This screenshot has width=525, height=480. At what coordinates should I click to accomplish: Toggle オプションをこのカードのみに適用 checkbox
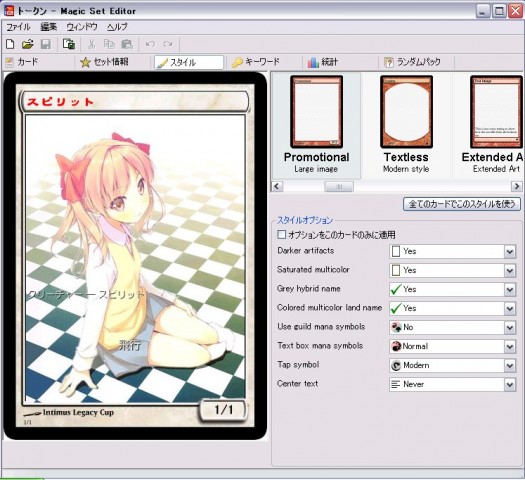pyautogui.click(x=282, y=234)
